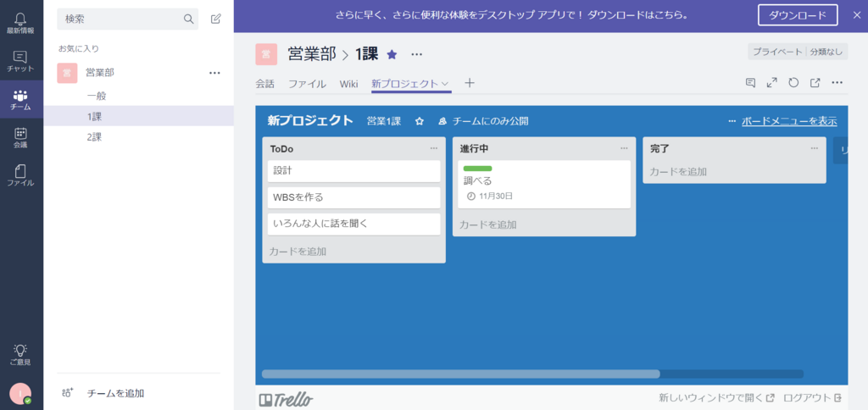Click the 新プロジェクト board title

310,120
